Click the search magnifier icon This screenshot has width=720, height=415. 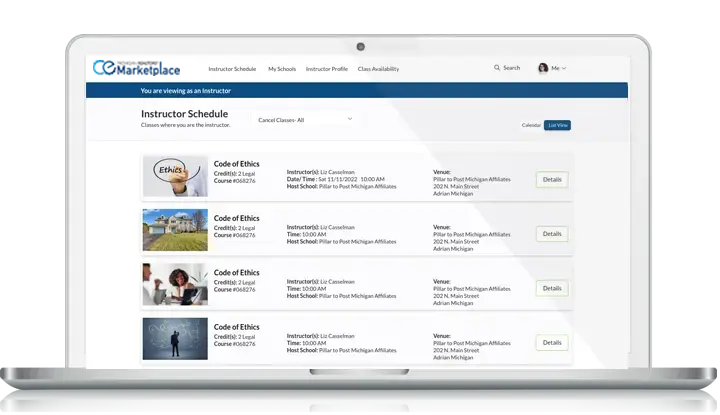coord(497,68)
